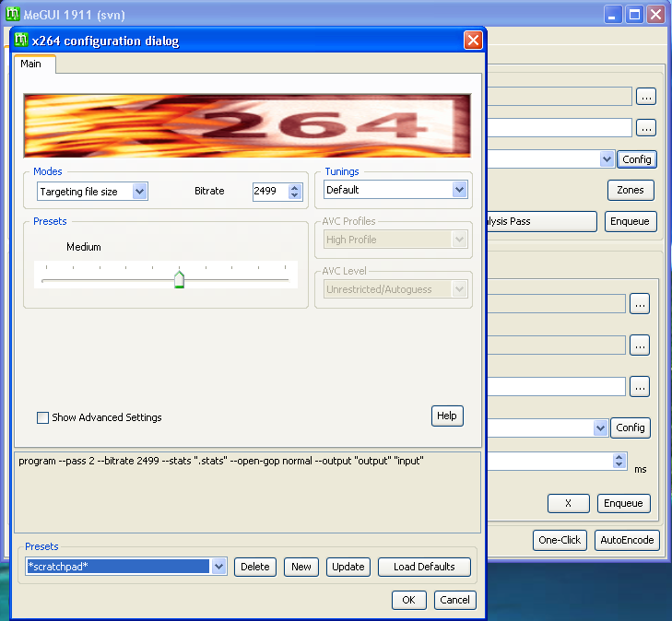This screenshot has height=621, width=672.
Task: Click the x264 command line text box
Action: (247, 493)
